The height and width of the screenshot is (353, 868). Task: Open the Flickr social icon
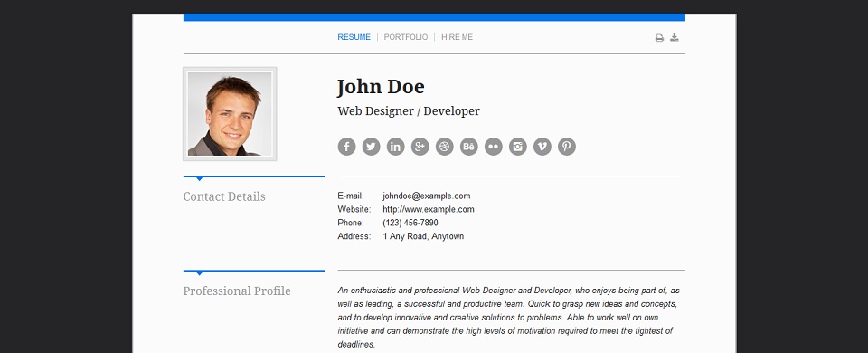(x=494, y=147)
